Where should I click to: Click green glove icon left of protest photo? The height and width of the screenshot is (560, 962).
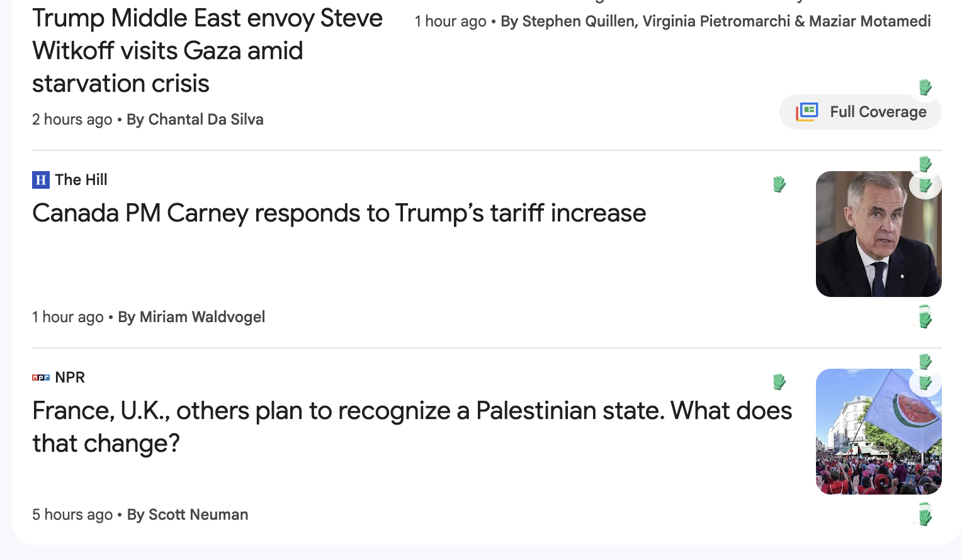[779, 381]
